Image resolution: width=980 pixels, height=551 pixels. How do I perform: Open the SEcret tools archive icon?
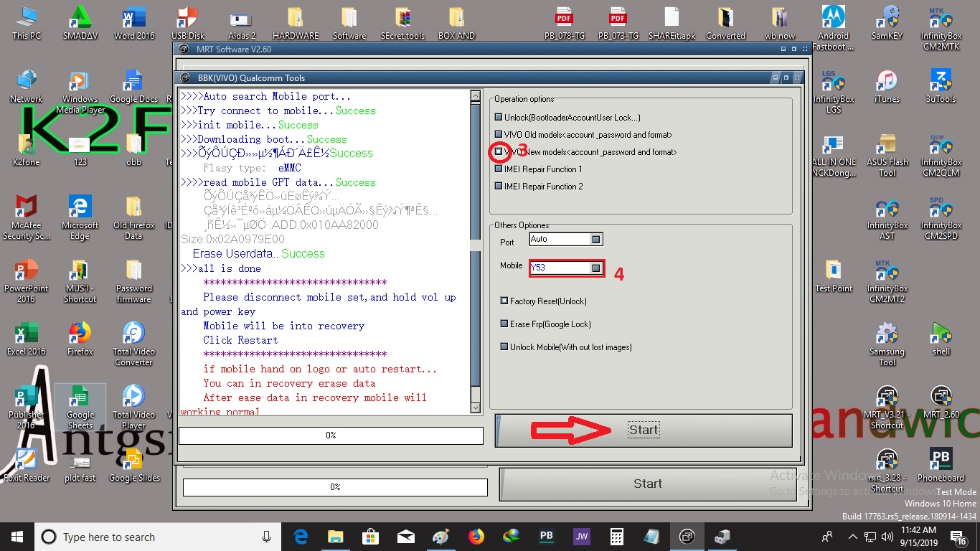402,22
